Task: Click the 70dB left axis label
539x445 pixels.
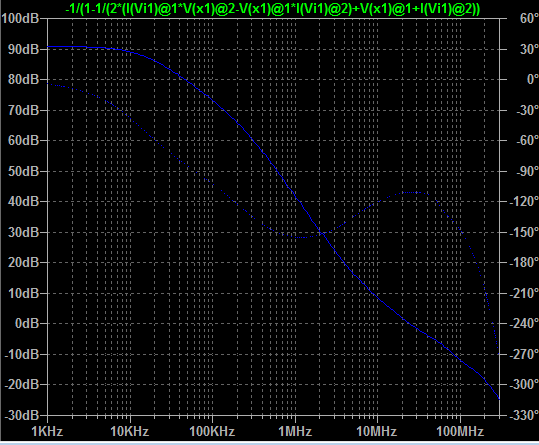Action: tap(23, 110)
